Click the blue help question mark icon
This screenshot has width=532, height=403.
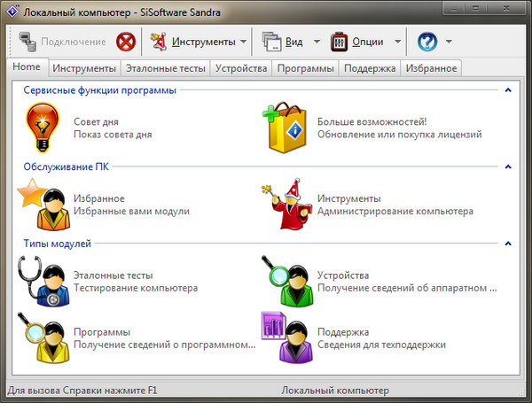tap(427, 42)
